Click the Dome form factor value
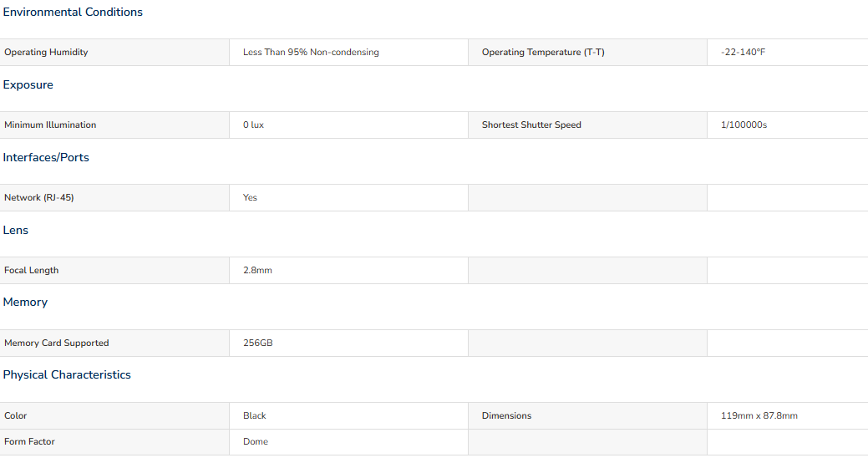 pyautogui.click(x=256, y=441)
